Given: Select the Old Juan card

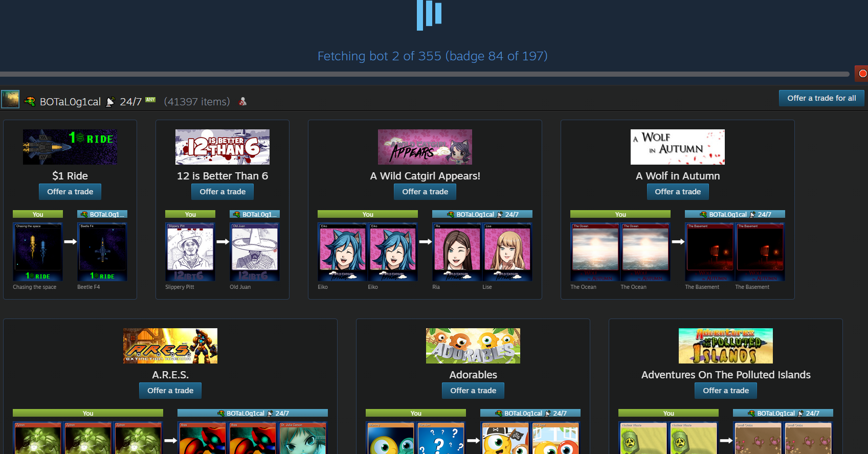Looking at the screenshot, I should [x=255, y=252].
